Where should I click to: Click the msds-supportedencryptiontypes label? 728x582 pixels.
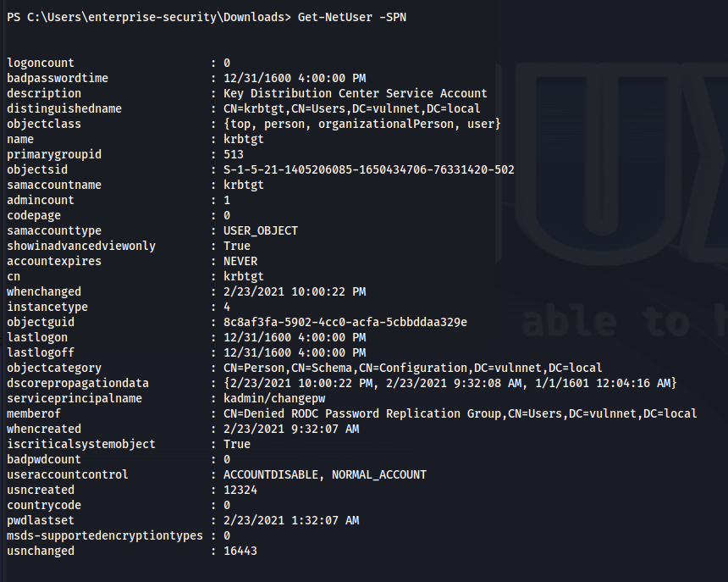click(104, 535)
